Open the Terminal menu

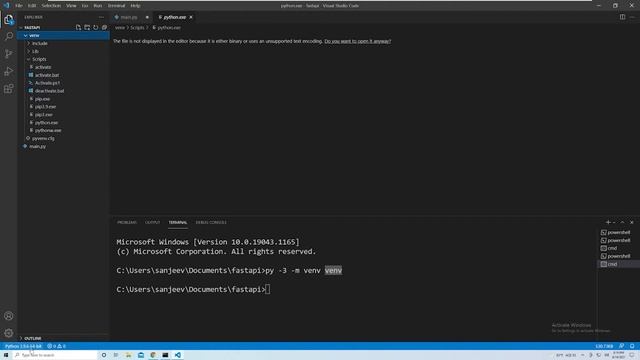coord(116,6)
